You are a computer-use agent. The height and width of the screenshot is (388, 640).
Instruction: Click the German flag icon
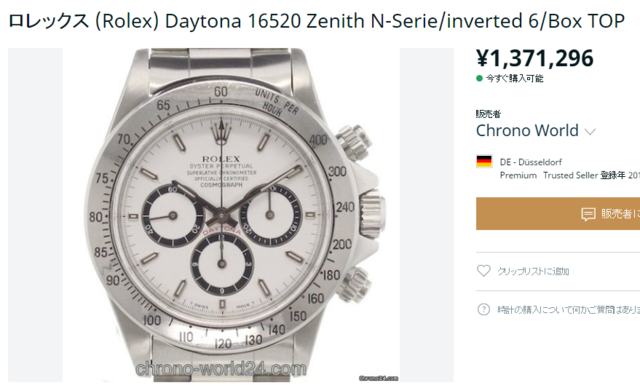tap(484, 162)
